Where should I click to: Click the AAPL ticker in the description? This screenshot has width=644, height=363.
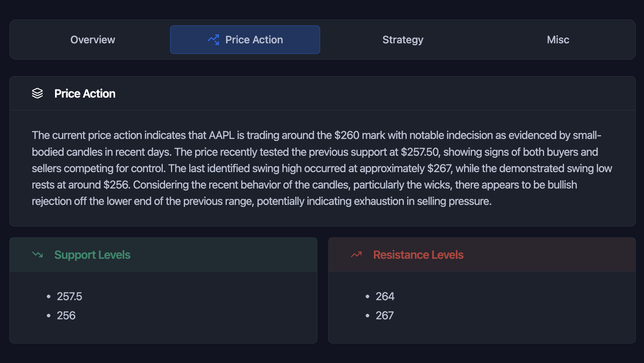[222, 135]
